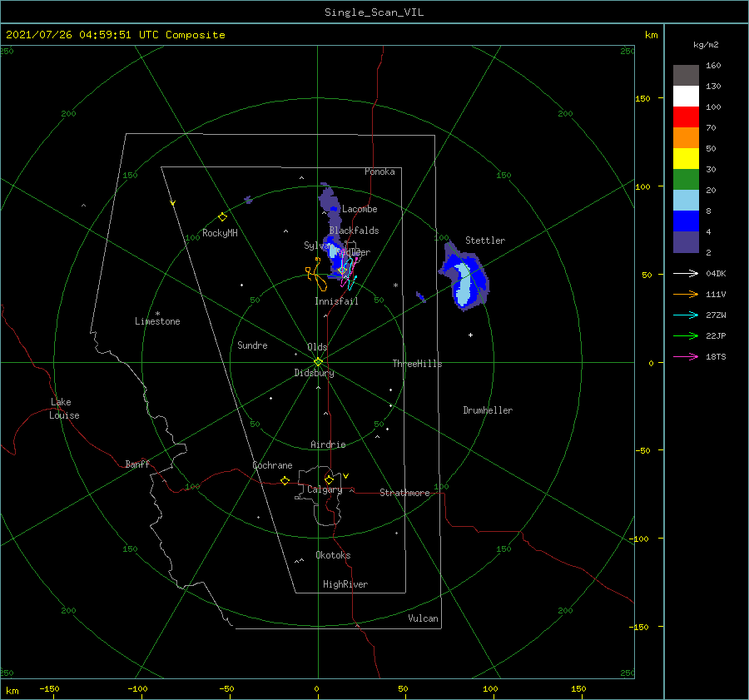Select the yellow diamond marker inside Calgary boundary

[x=329, y=479]
